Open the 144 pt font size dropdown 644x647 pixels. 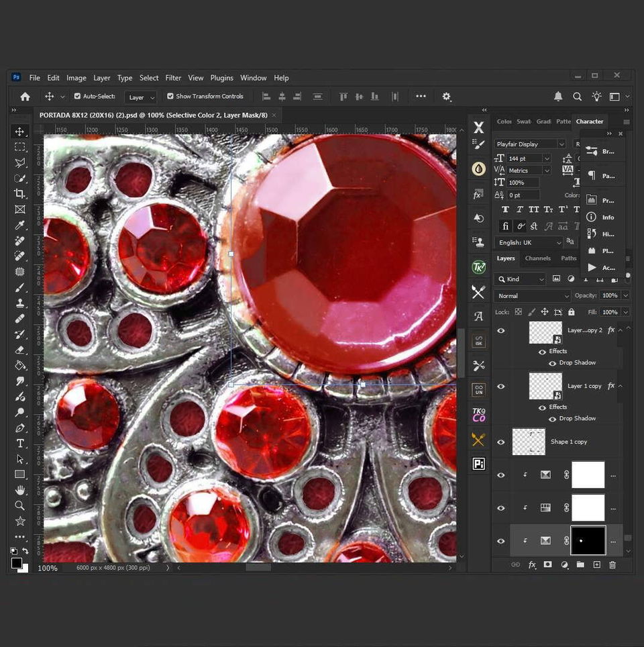pyautogui.click(x=547, y=158)
